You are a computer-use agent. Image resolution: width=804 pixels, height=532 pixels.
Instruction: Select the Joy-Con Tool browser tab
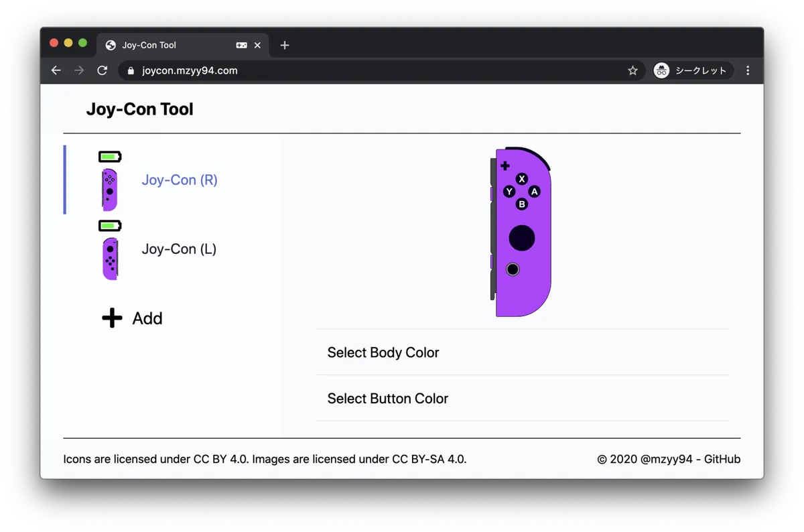click(x=183, y=45)
